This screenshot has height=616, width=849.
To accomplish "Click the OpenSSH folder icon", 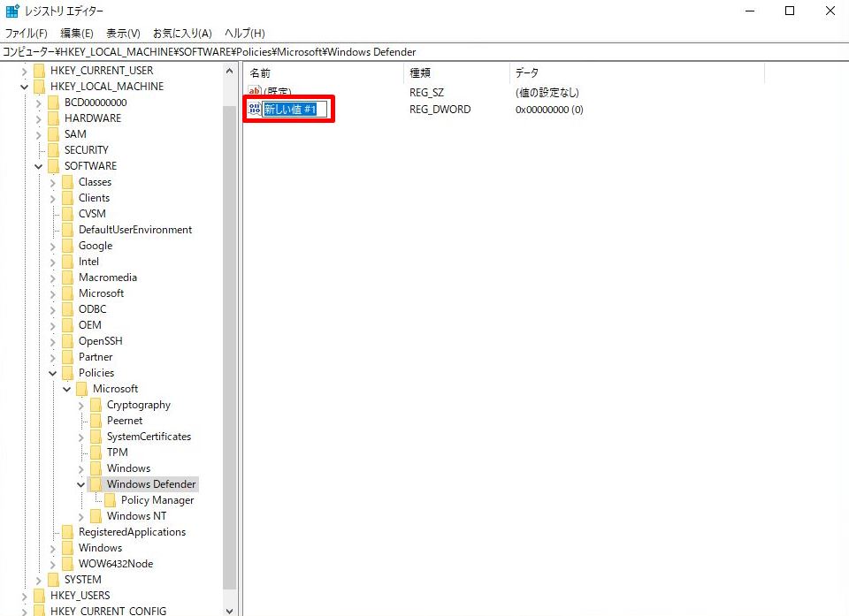I will (68, 341).
